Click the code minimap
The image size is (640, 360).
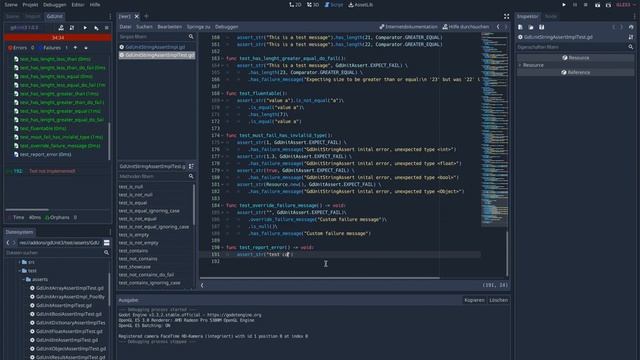click(494, 131)
